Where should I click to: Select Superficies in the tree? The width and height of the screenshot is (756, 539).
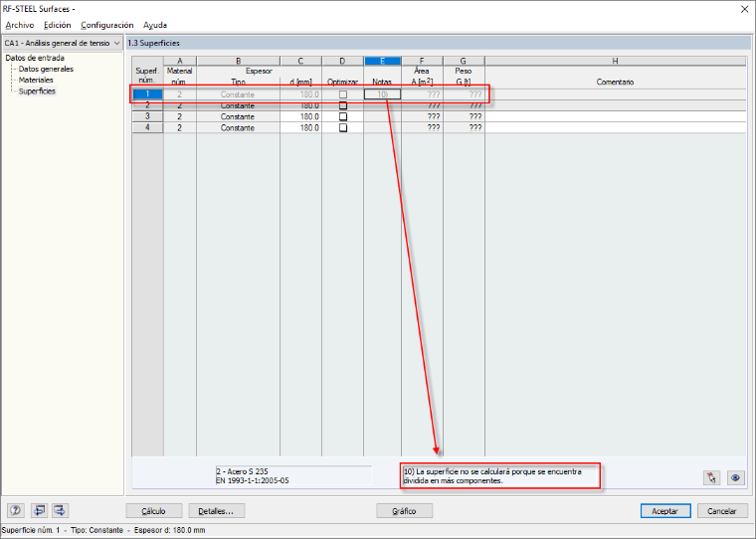click(37, 91)
